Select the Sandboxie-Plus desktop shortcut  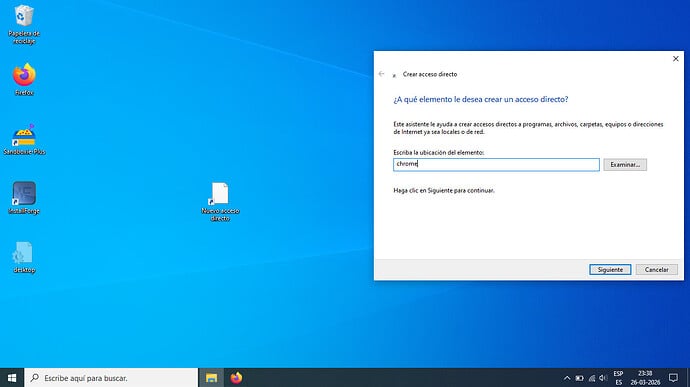pyautogui.click(x=24, y=139)
